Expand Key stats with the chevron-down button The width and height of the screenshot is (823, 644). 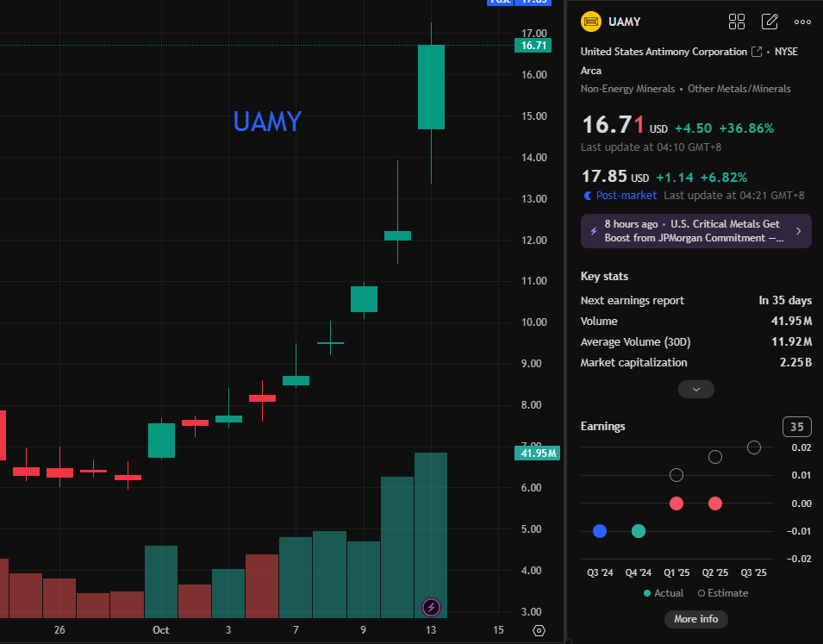[x=696, y=389]
